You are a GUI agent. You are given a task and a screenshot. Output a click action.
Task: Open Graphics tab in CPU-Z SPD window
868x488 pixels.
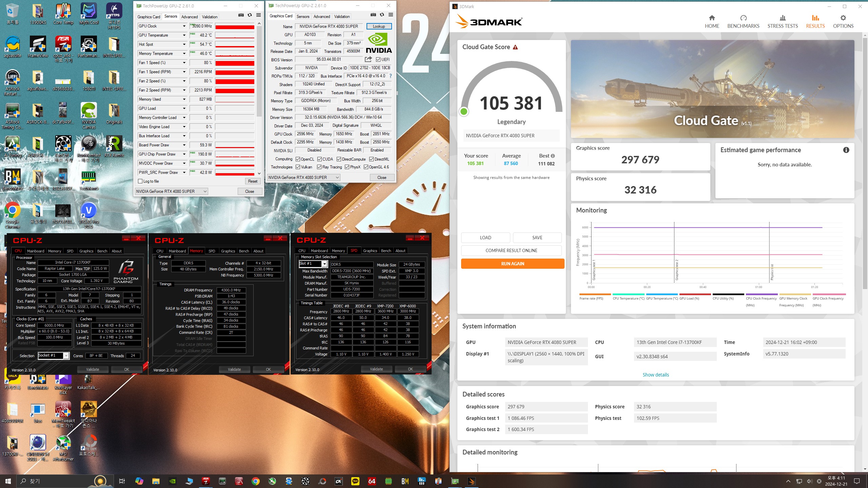tap(370, 251)
